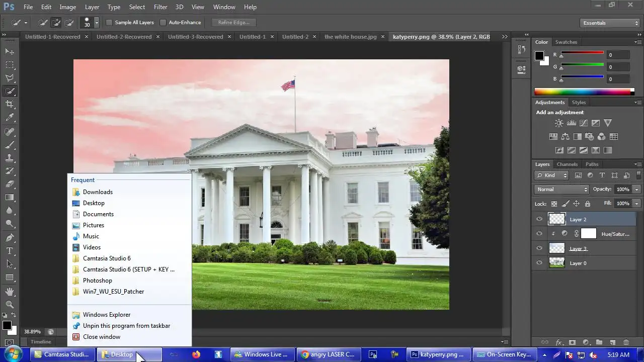Choose Add to selection mode
Image resolution: width=644 pixels, height=362 pixels.
click(56, 23)
